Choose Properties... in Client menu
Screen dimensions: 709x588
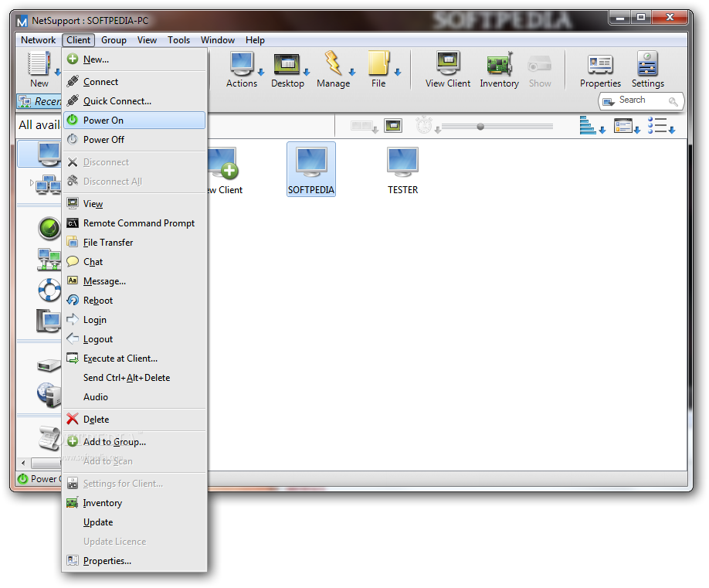tap(134, 561)
